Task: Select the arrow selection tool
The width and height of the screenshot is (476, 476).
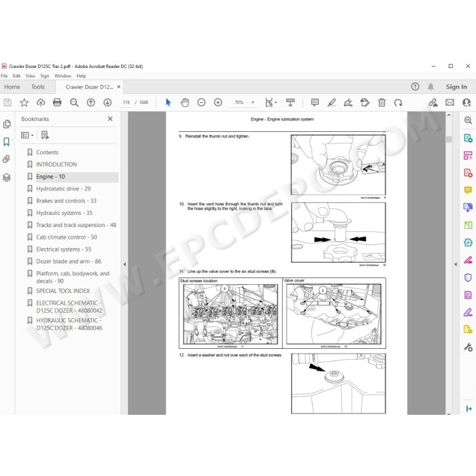Action: (x=168, y=103)
